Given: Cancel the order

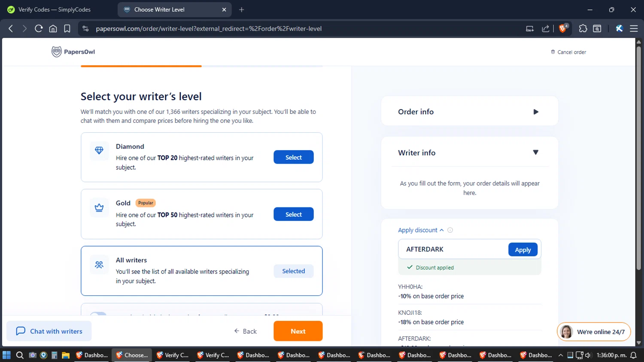Looking at the screenshot, I should (x=568, y=52).
